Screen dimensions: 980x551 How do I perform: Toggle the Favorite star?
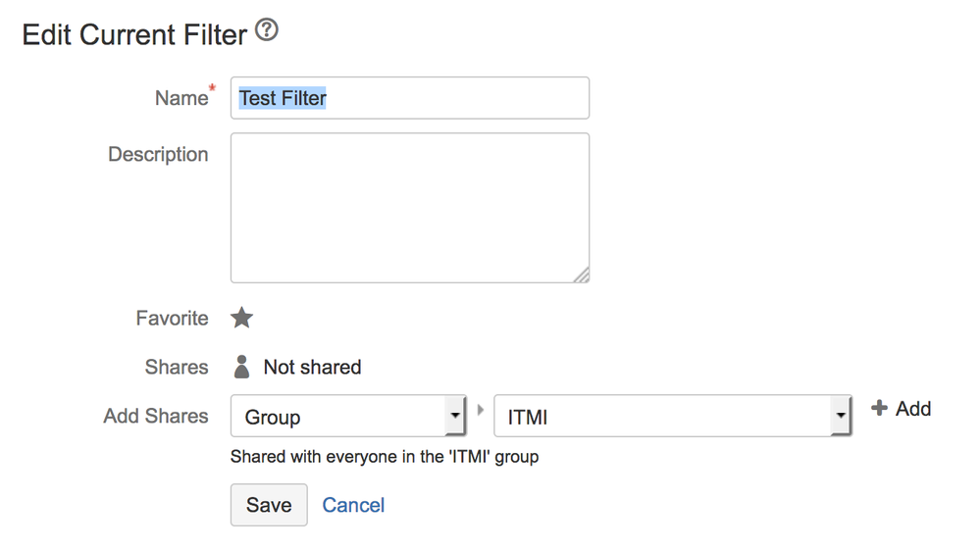pos(241,318)
